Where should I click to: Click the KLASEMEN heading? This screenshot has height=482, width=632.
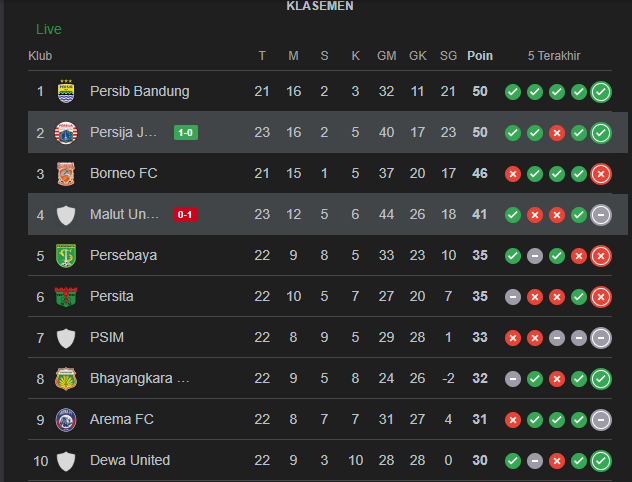point(320,6)
